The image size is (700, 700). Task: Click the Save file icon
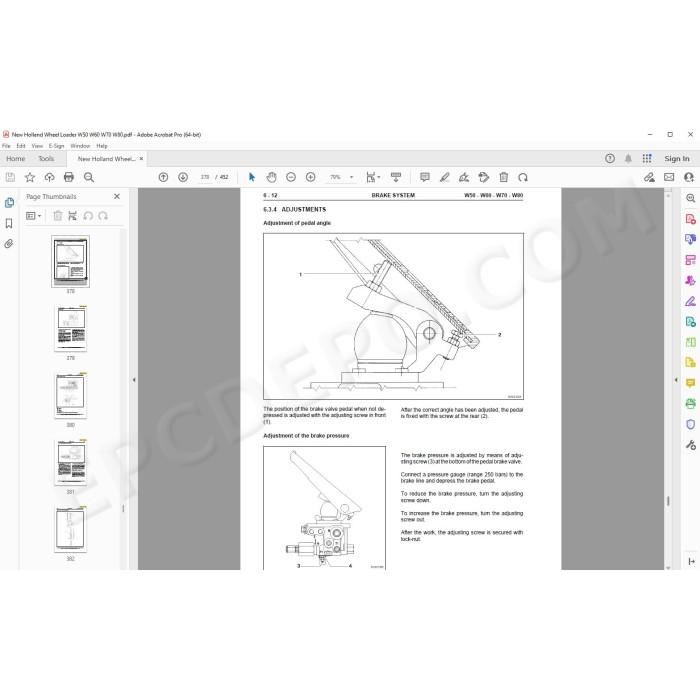pyautogui.click(x=10, y=177)
